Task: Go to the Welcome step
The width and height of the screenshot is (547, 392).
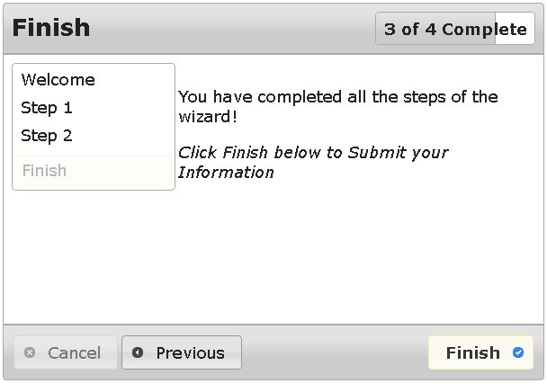Action: click(58, 80)
